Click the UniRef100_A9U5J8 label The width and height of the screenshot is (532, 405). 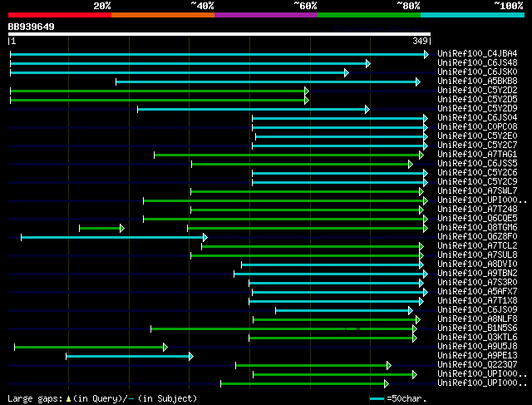(477, 347)
